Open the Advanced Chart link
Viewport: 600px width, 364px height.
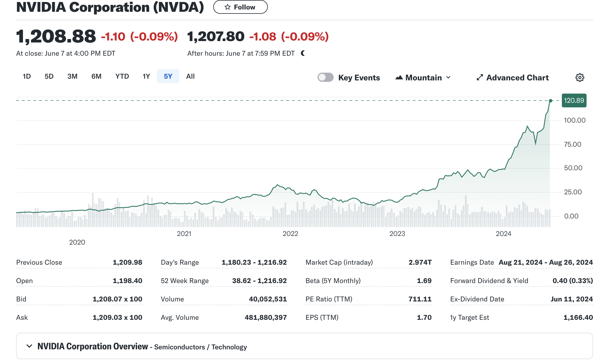pyautogui.click(x=513, y=78)
